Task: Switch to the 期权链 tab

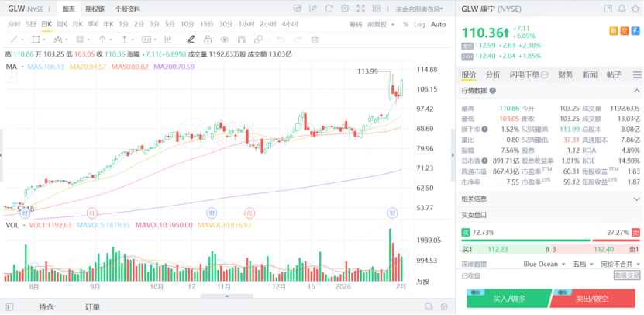Action: pos(95,9)
